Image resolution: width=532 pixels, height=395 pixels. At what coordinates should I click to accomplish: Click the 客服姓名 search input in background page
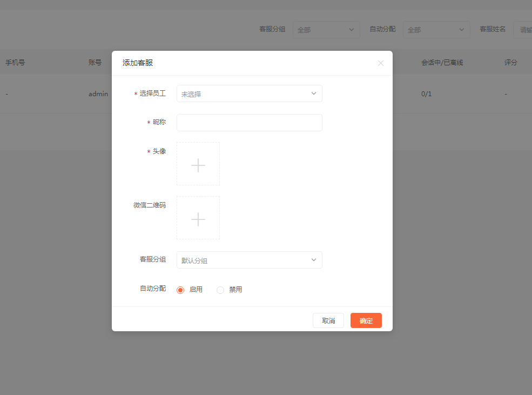(523, 30)
